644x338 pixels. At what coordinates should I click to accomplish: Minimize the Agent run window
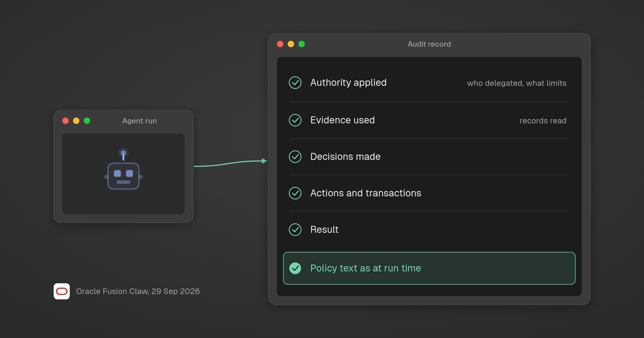(x=76, y=121)
